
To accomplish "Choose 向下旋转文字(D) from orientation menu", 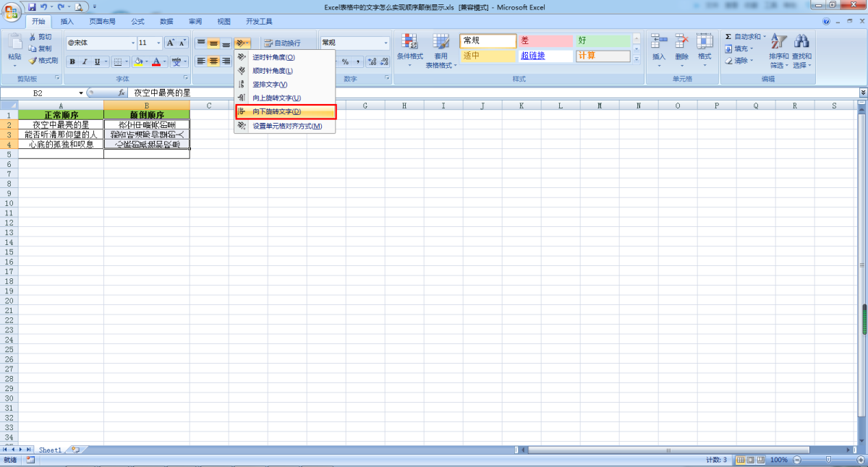I will tap(286, 111).
